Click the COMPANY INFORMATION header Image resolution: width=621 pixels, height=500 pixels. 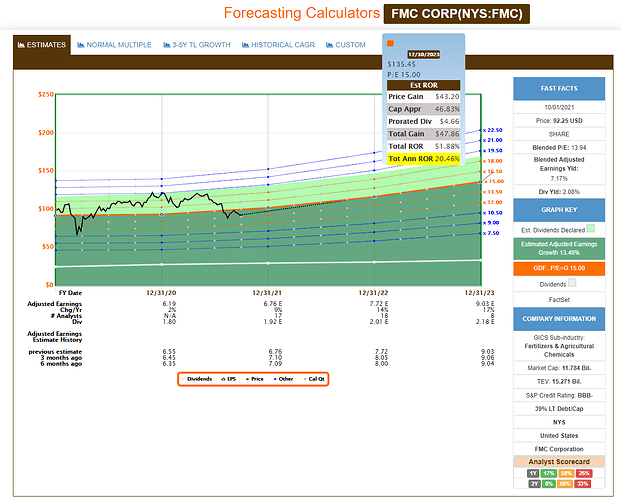click(559, 319)
